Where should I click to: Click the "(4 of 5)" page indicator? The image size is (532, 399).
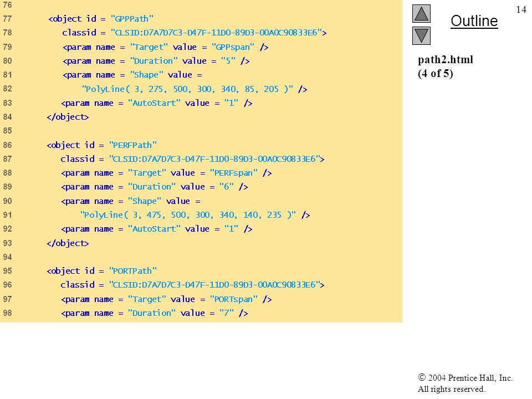[436, 73]
